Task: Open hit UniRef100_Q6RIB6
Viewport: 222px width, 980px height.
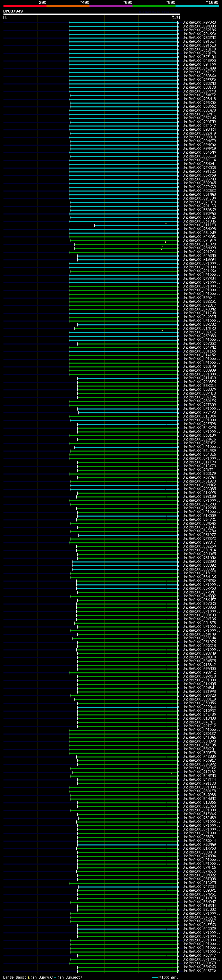Action: click(x=199, y=30)
